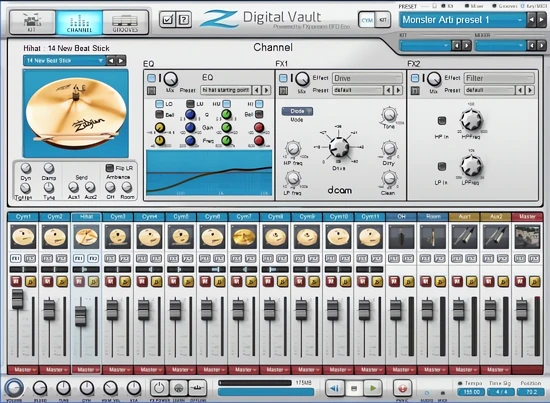Toggle FX1 on the Hihat channel
550x403 pixels.
point(79,259)
